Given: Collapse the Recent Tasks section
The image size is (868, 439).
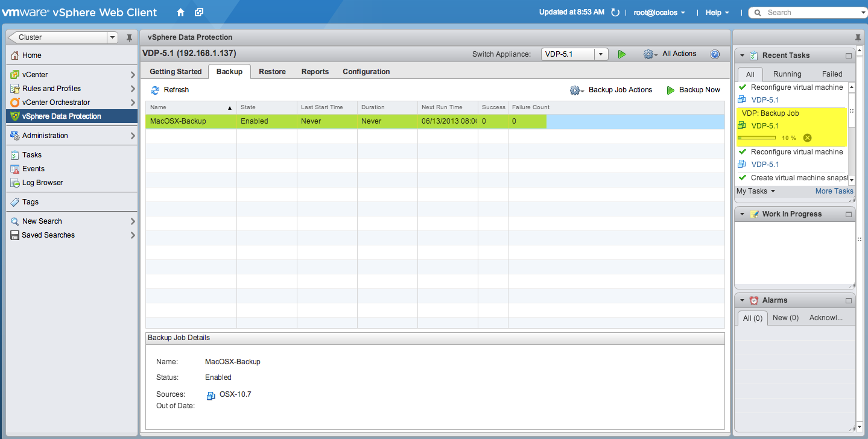Looking at the screenshot, I should coord(742,55).
